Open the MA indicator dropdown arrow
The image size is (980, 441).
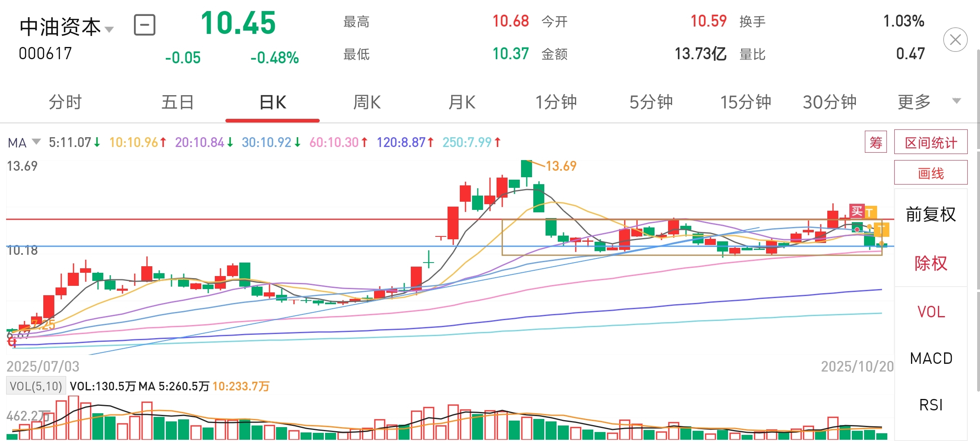[x=36, y=142]
